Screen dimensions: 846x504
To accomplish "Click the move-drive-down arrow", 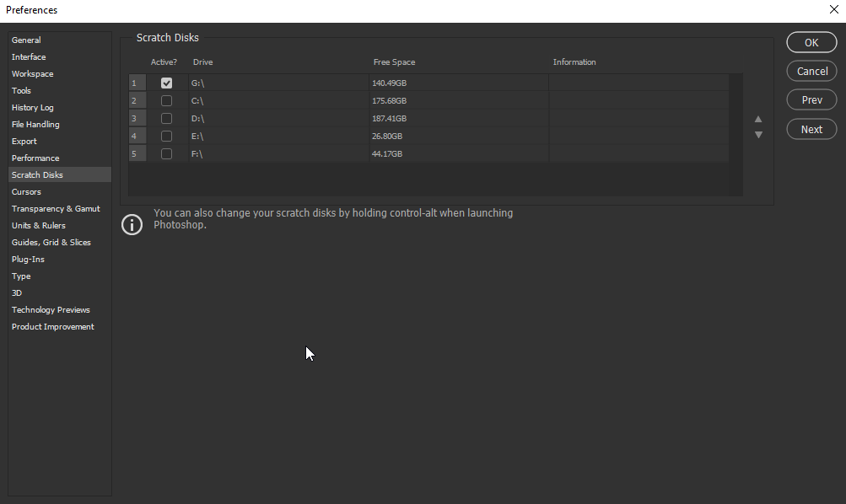I will coord(757,134).
